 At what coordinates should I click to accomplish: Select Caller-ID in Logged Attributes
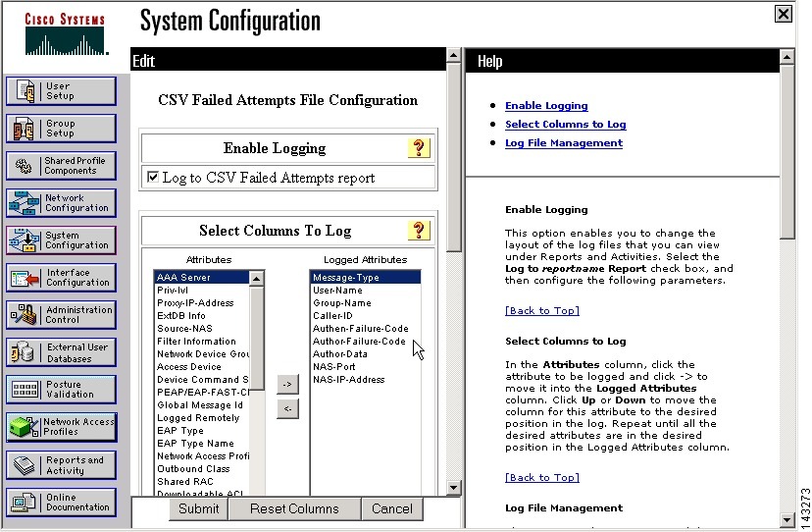(x=365, y=316)
